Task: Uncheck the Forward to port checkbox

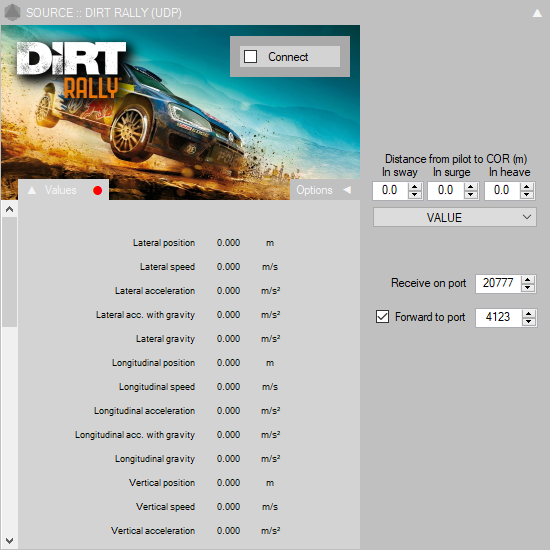Action: [x=382, y=316]
